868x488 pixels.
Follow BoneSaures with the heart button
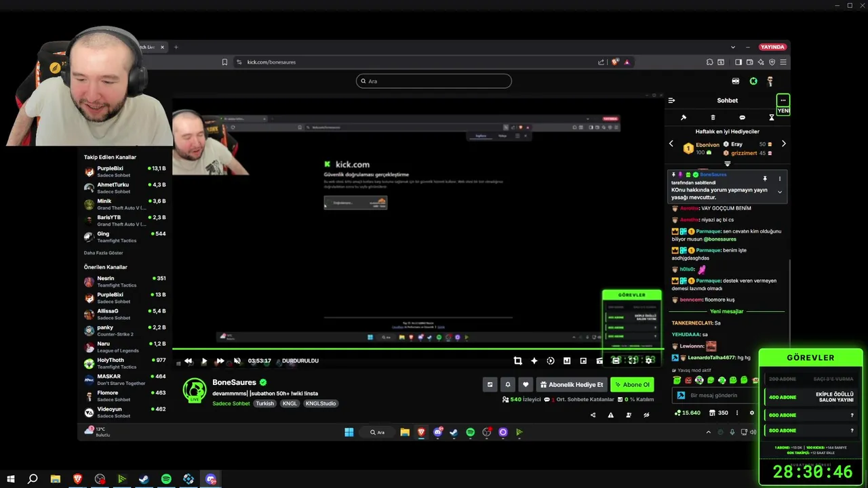click(525, 384)
